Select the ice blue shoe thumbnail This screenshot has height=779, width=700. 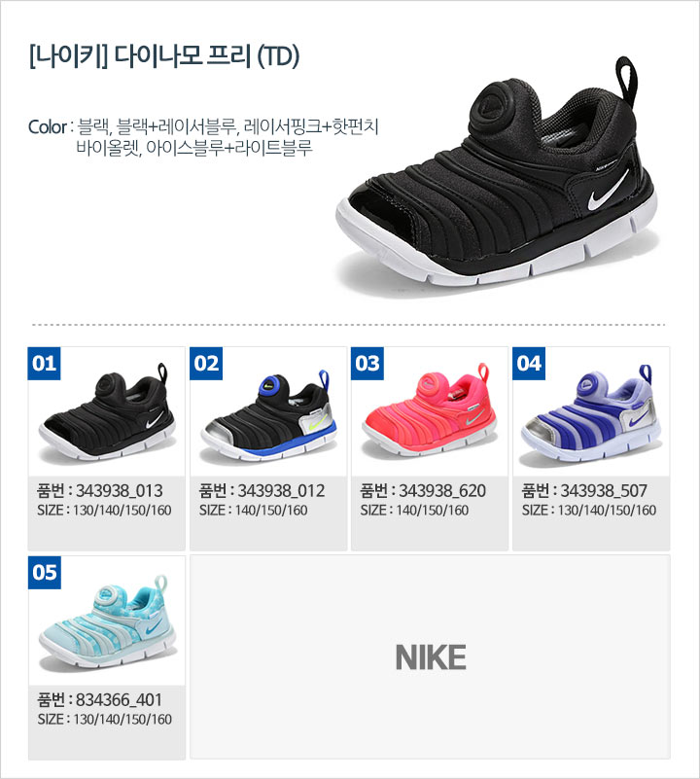click(107, 621)
